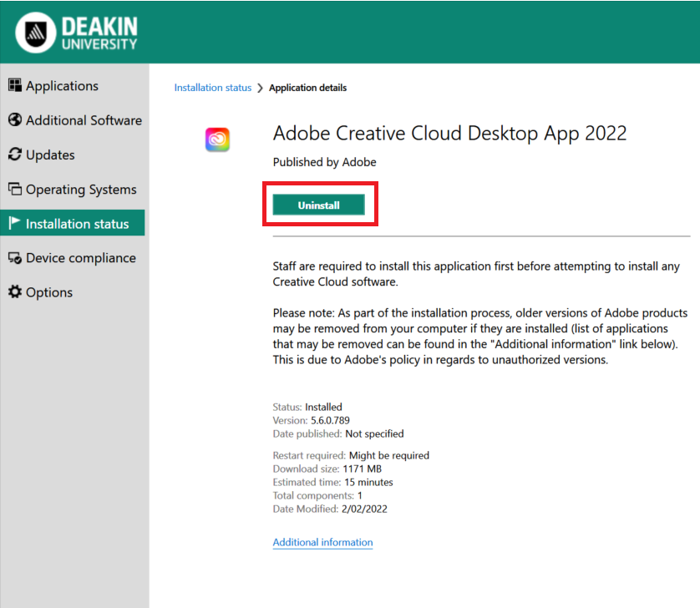Click the Application details breadcrumb text
This screenshot has width=700, height=608.
coord(307,88)
